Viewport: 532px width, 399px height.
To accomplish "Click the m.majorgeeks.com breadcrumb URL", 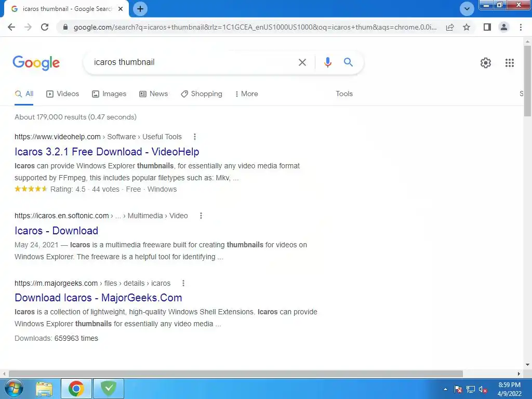I will 92,283.
